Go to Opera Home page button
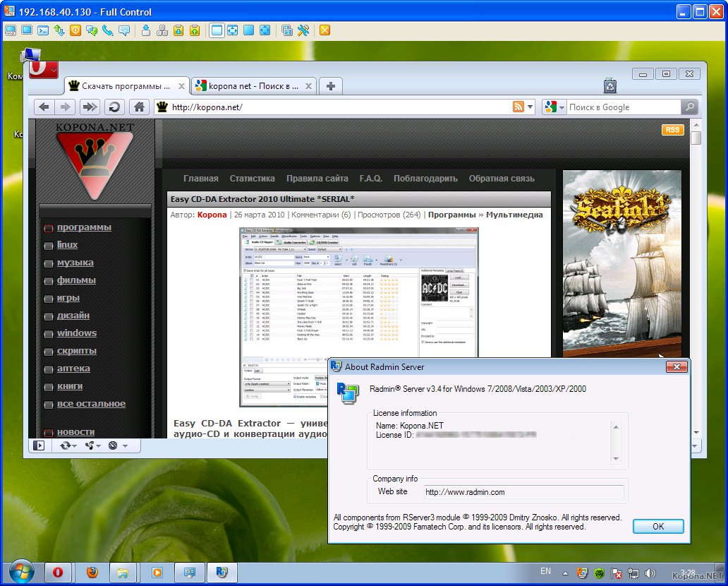 click(139, 107)
